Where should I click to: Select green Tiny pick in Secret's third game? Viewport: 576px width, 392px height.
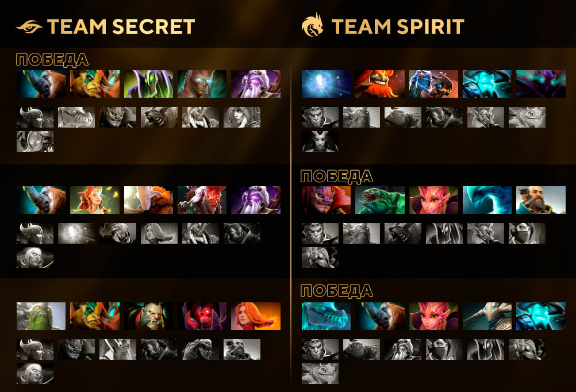41,316
